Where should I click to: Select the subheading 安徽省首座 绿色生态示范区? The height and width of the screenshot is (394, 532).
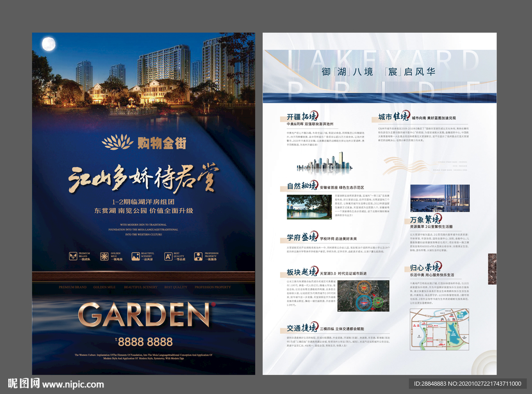pyautogui.click(x=342, y=187)
